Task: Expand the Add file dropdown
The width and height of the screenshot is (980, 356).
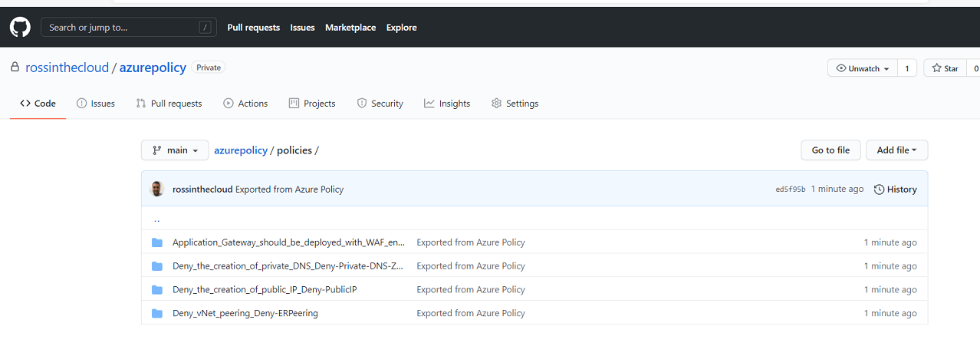Action: click(x=896, y=150)
